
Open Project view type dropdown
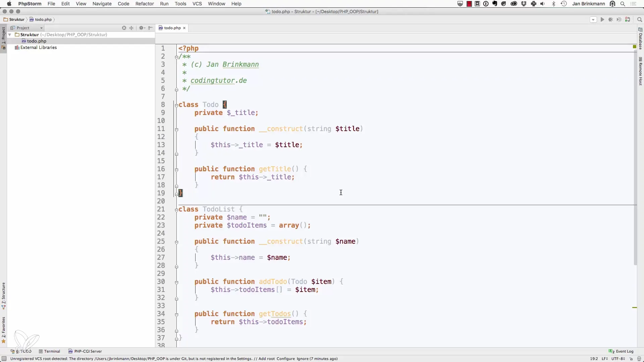point(26,28)
